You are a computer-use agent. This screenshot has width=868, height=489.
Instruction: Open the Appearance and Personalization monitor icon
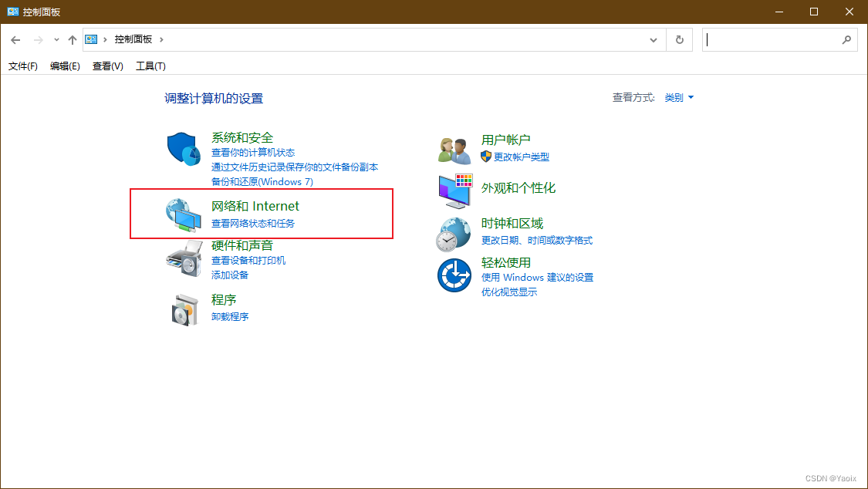(x=455, y=191)
